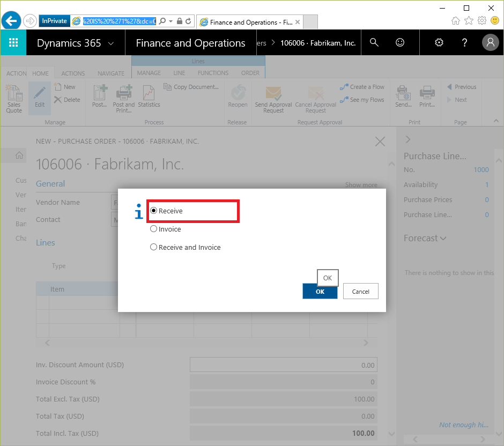Click Cancel Approval Request icon
Image resolution: width=504 pixels, height=446 pixels.
(x=316, y=100)
